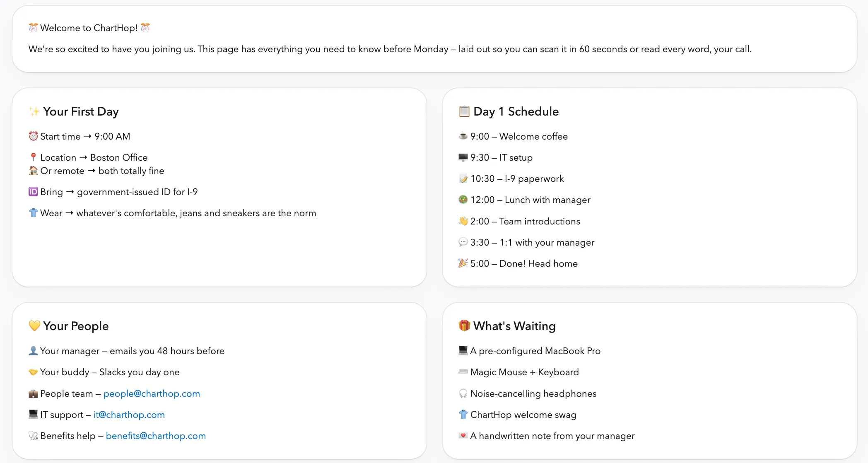Click "Your manager – emails you 48 hours before"

pos(132,351)
